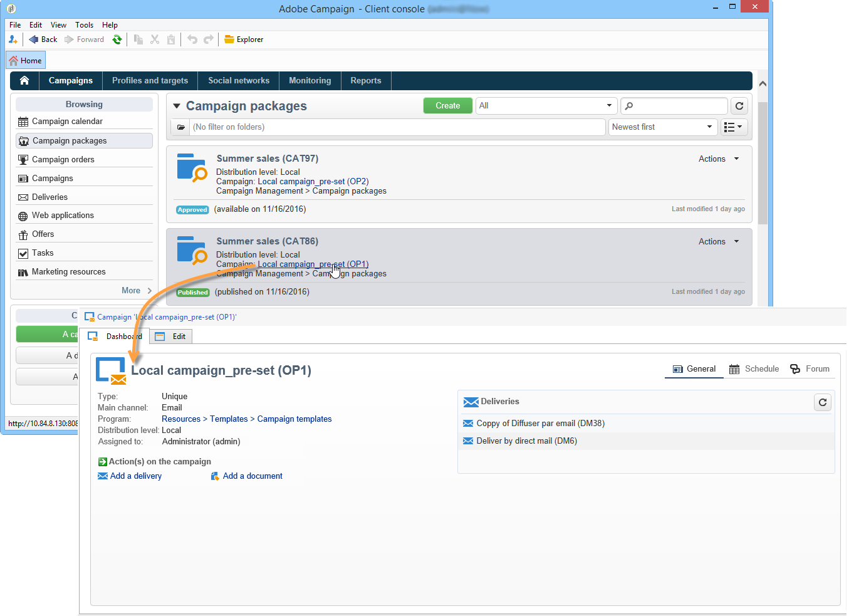The width and height of the screenshot is (849, 616).
Task: Click the Forward arrow icon in toolbar
Action: [x=69, y=39]
